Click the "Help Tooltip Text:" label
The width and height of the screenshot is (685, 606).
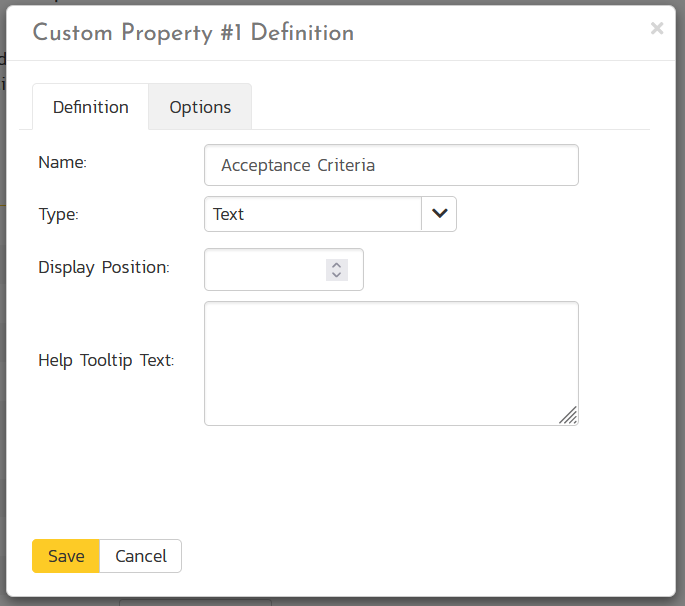point(106,360)
